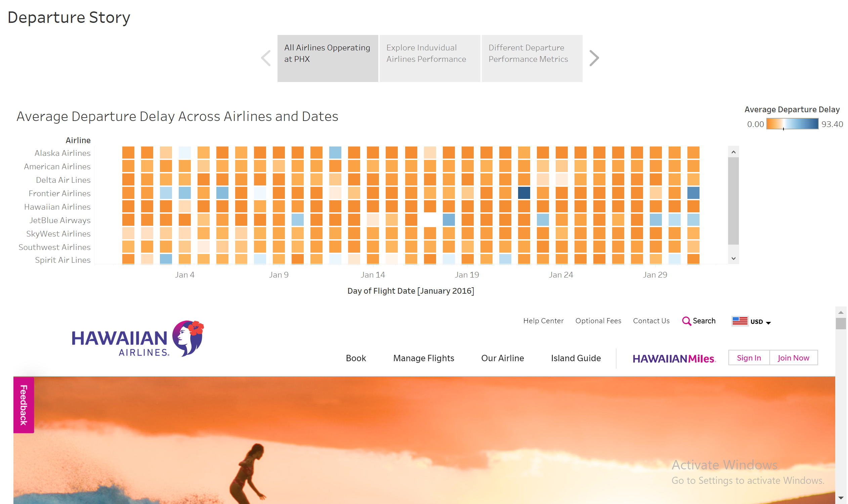Click the Jan 24 axis label
This screenshot has height=504, width=848.
tap(561, 275)
